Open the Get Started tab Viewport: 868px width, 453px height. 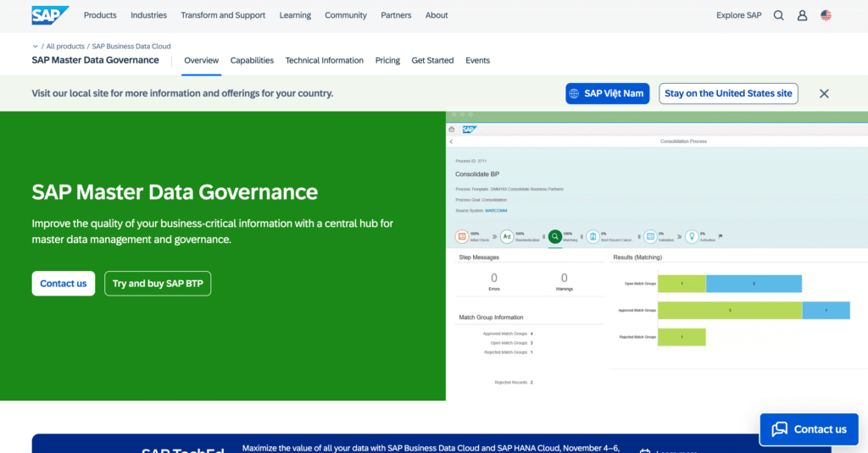tap(432, 60)
